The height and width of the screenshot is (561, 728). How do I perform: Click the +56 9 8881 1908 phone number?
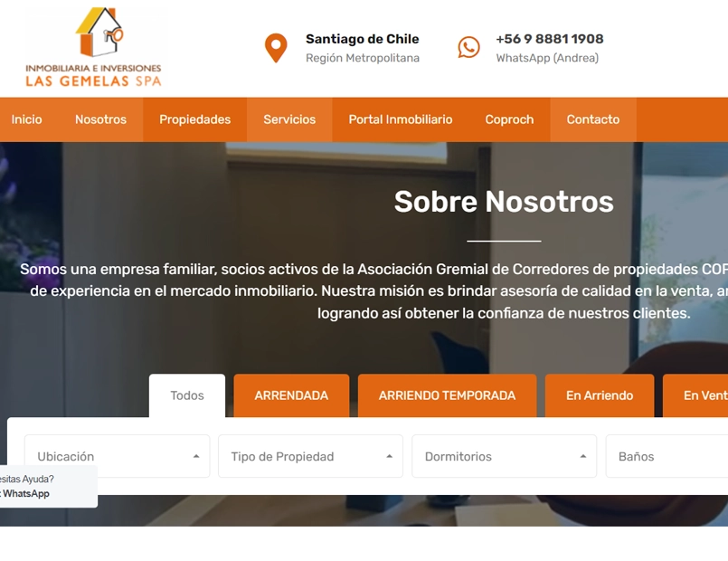coord(550,39)
